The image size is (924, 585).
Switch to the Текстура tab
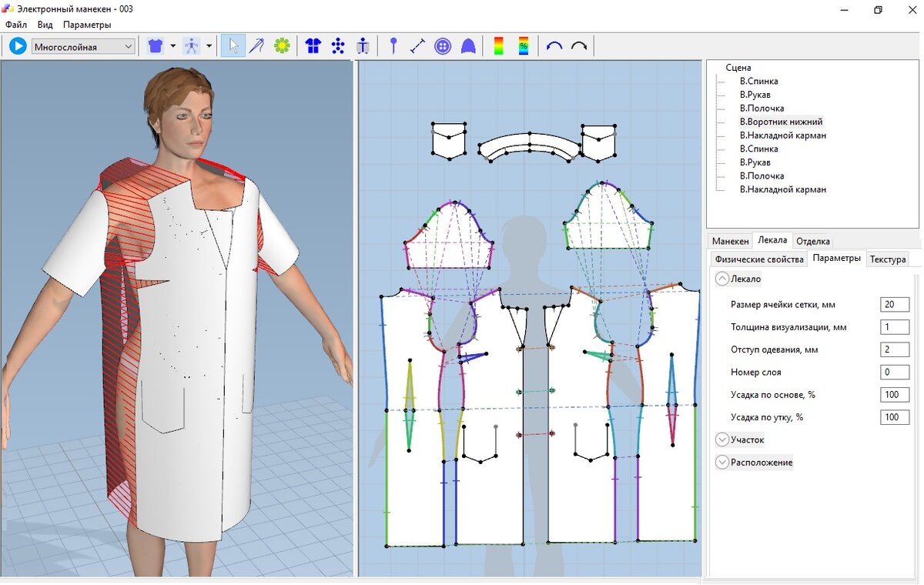click(887, 259)
